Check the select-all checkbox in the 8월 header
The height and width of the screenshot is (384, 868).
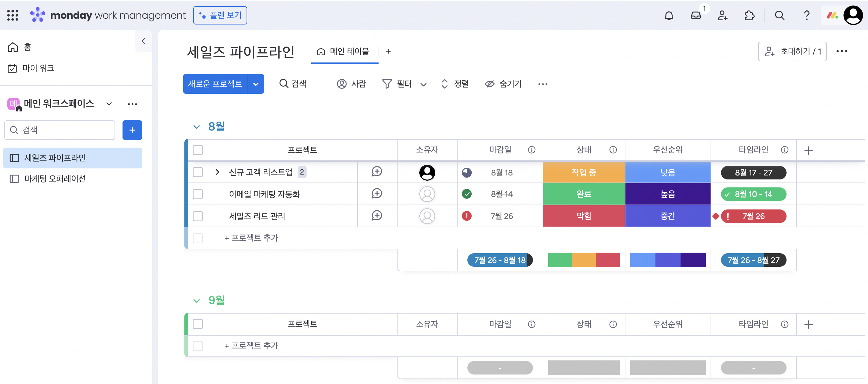point(198,150)
